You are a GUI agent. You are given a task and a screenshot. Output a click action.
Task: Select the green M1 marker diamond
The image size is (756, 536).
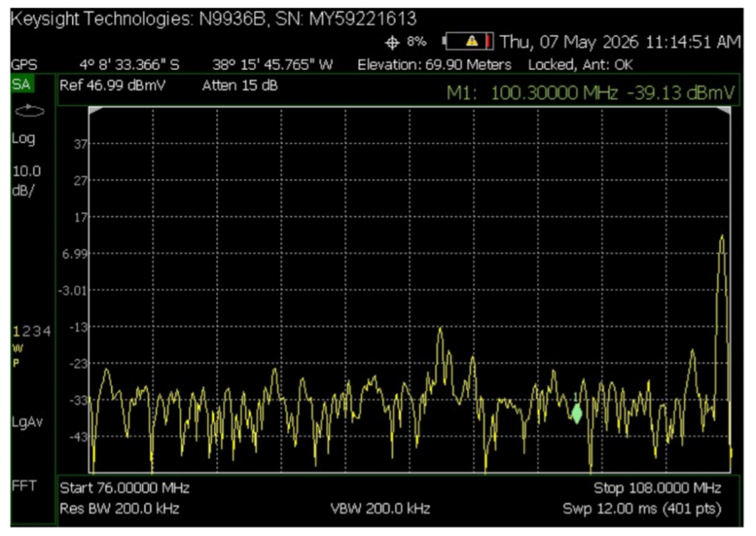coord(576,414)
